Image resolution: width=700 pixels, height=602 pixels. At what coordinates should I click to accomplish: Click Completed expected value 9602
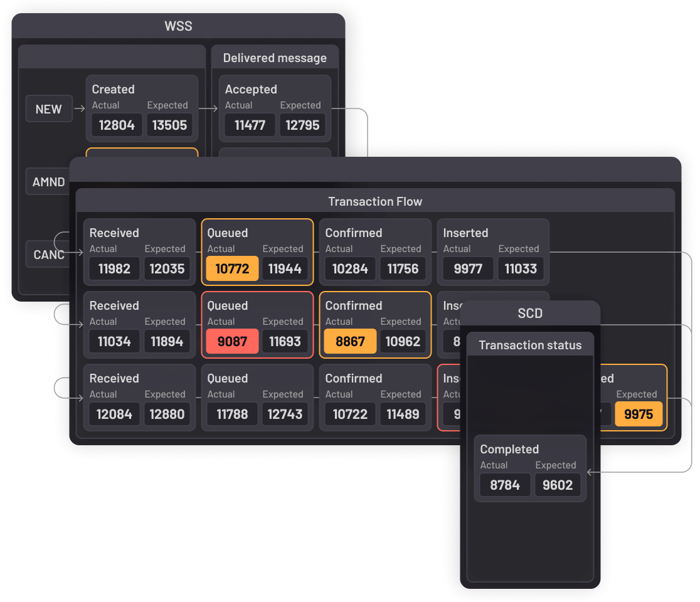pos(558,485)
